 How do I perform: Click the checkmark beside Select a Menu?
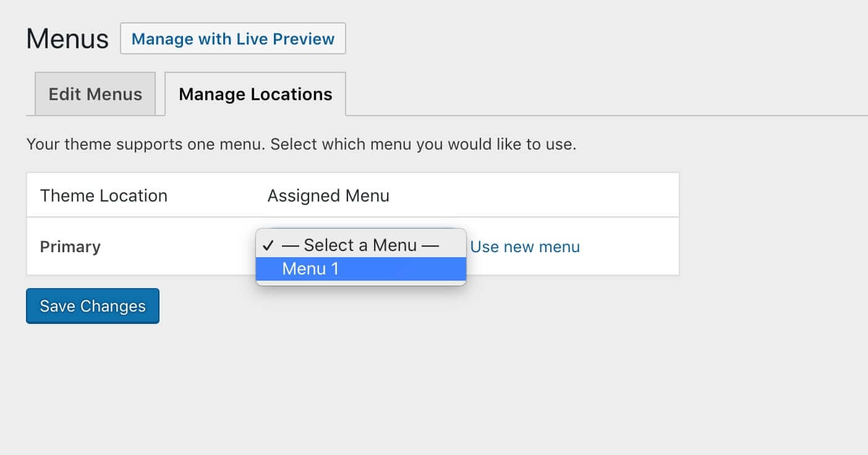point(268,245)
